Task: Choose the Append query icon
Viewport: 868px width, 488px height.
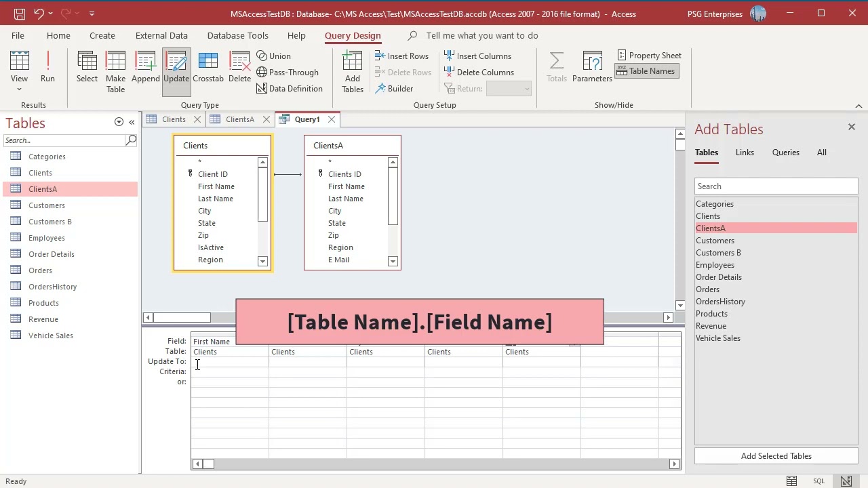Action: click(145, 68)
